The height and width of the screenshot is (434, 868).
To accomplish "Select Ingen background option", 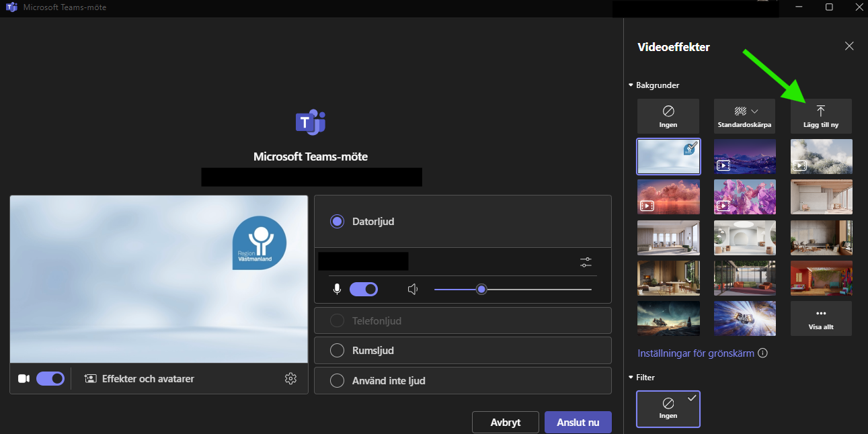I will pos(668,116).
